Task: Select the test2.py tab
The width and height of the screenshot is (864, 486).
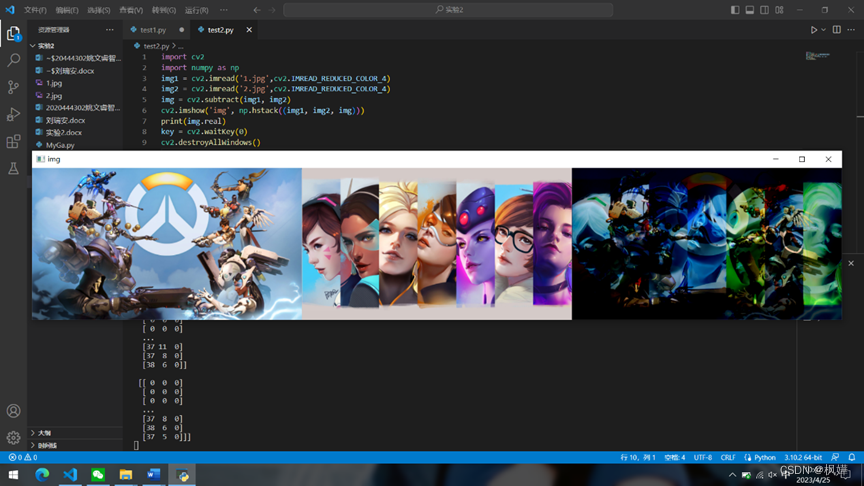Action: (220, 30)
